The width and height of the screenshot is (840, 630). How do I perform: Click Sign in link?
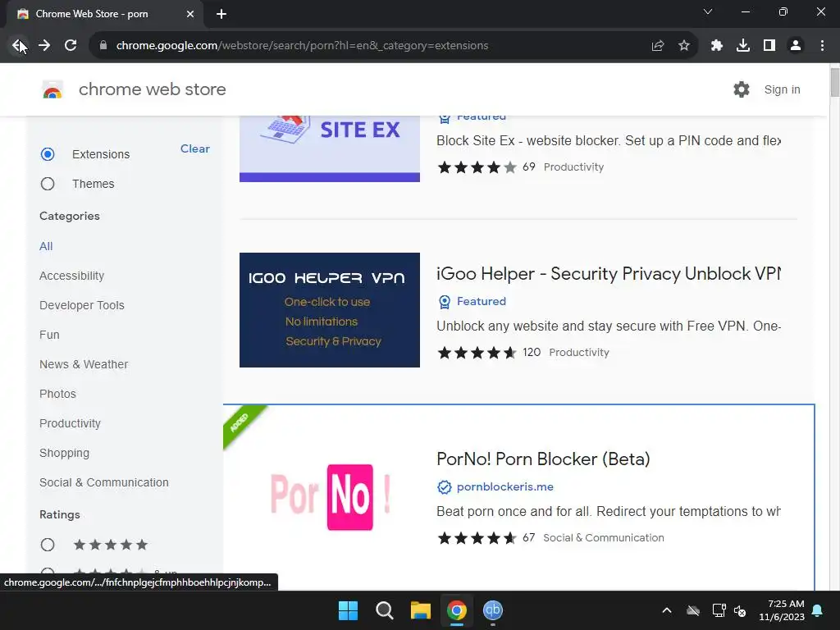point(782,89)
